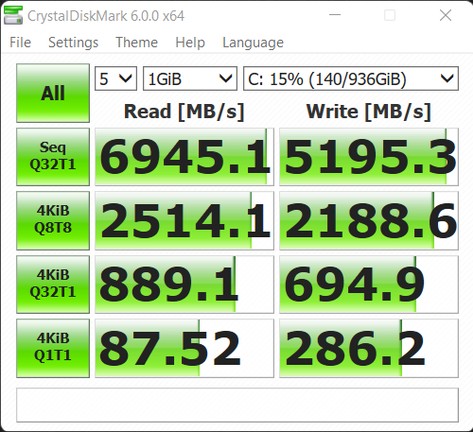Click the 4KiB Q32T1 read result 889.1

[184, 284]
